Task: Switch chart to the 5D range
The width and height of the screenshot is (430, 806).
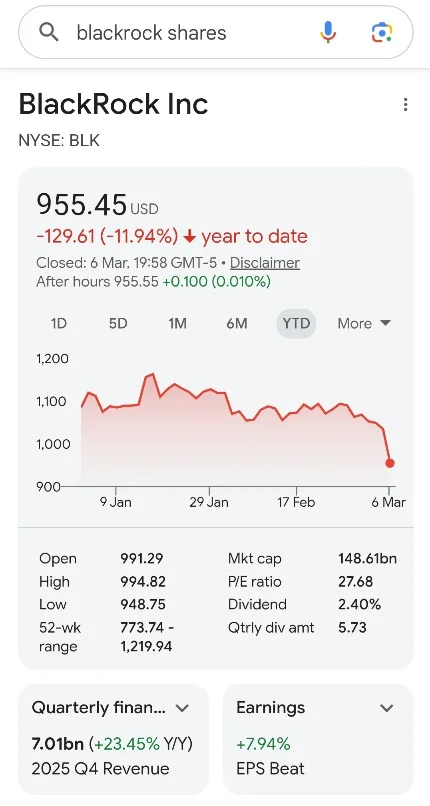Action: click(118, 323)
